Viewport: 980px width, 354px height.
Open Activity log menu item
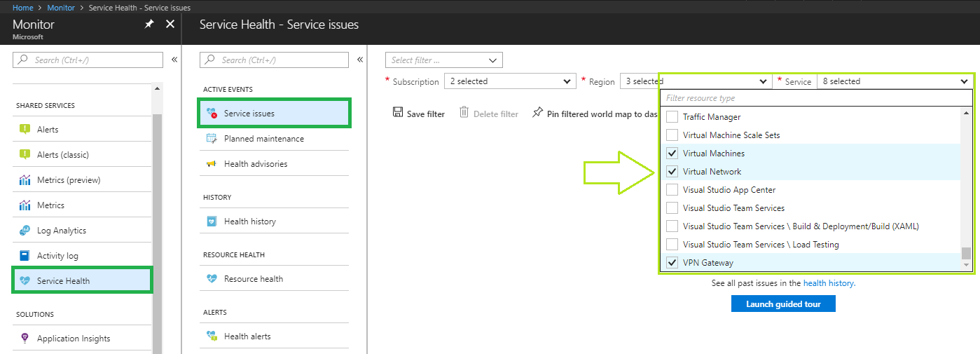(x=82, y=256)
